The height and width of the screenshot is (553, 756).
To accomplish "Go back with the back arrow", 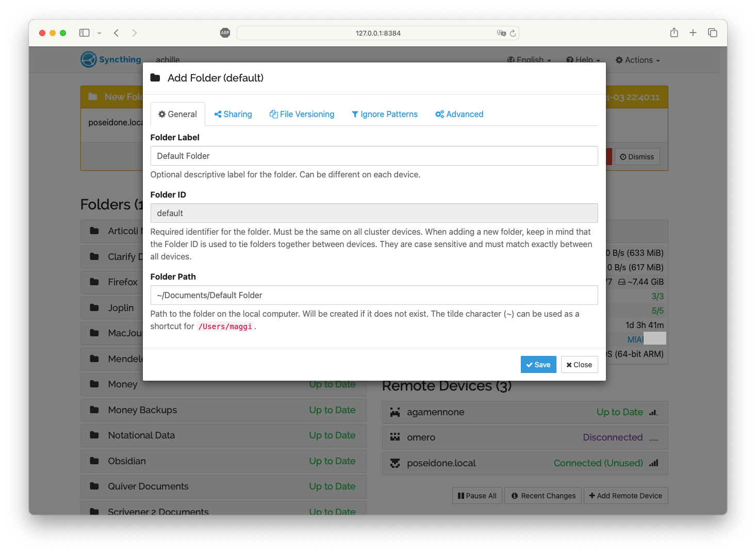I will (x=117, y=33).
